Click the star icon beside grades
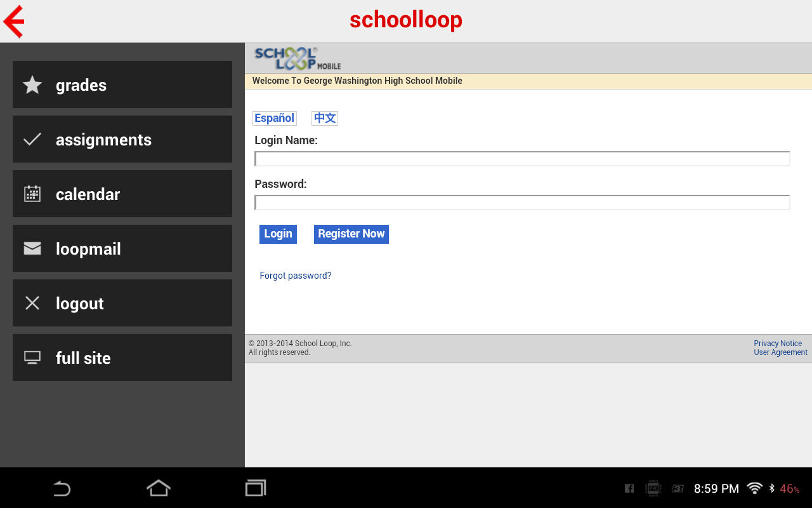The image size is (812, 508). point(32,84)
